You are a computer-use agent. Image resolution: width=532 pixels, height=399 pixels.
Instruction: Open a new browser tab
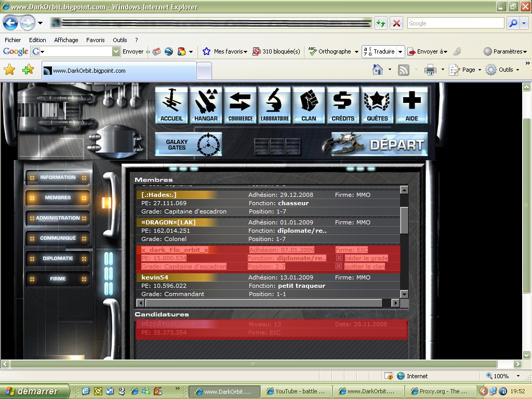click(x=204, y=71)
